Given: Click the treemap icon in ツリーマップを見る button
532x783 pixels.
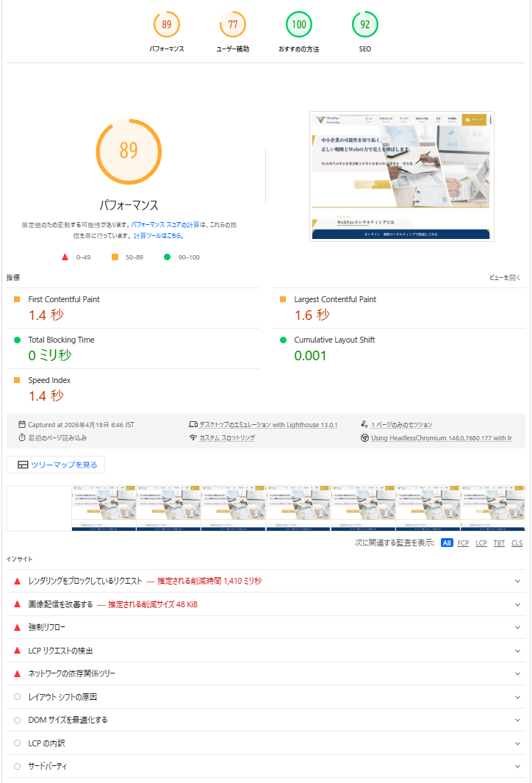Looking at the screenshot, I should click(x=23, y=465).
